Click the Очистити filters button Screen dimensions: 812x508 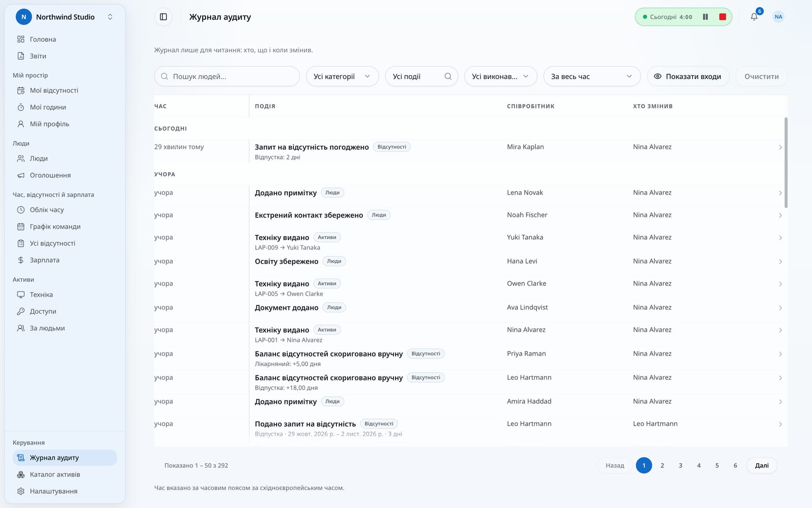tap(761, 76)
